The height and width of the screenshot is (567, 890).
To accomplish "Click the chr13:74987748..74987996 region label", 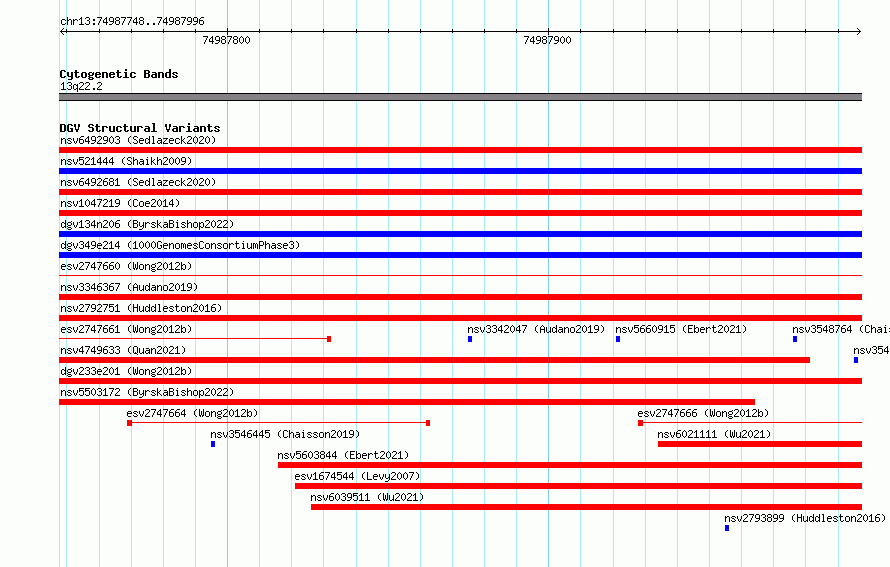I will (x=132, y=21).
